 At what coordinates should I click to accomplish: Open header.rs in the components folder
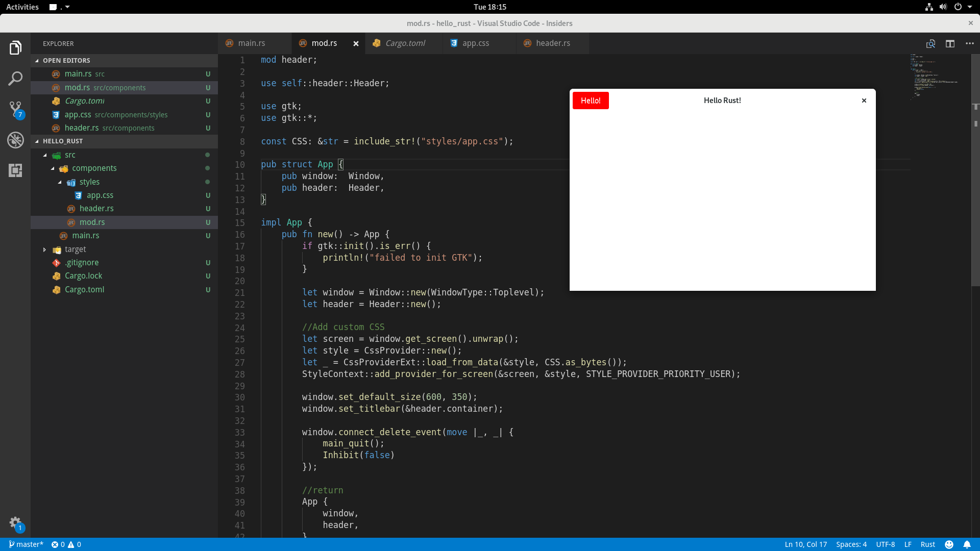[x=124, y=209]
